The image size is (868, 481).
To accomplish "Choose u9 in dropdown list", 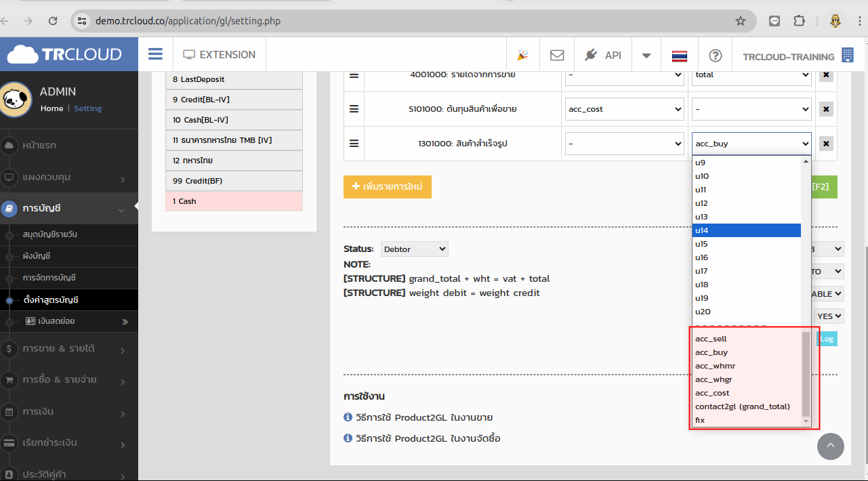I will [747, 163].
